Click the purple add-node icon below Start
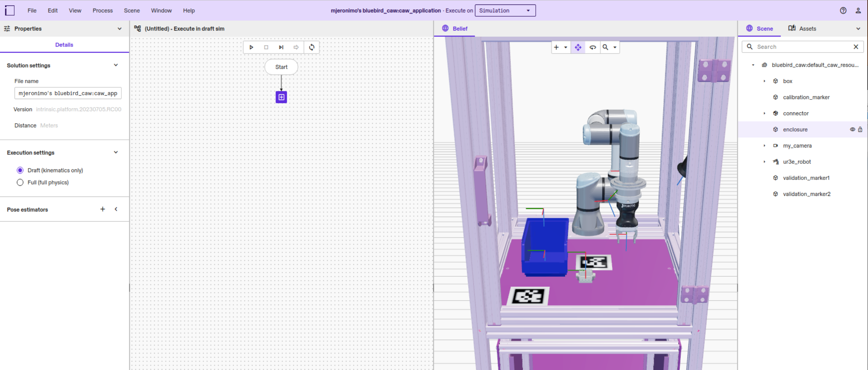 (x=281, y=97)
